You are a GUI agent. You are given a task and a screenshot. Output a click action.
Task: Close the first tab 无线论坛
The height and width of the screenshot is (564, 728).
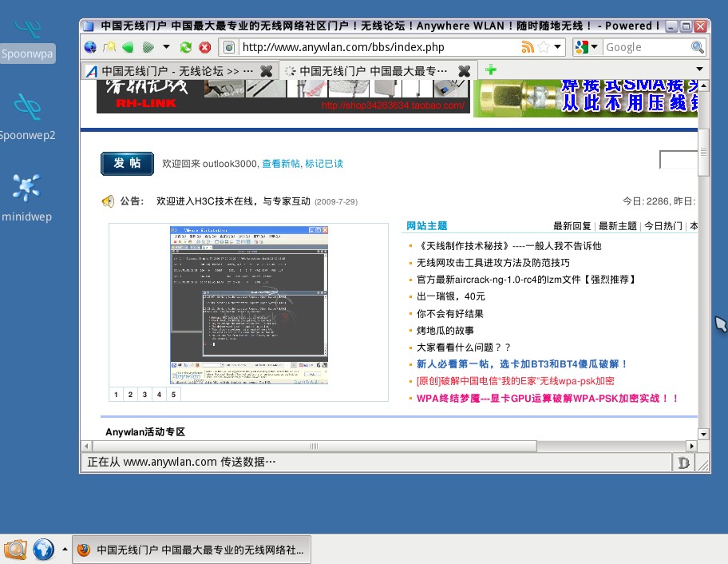pyautogui.click(x=266, y=71)
